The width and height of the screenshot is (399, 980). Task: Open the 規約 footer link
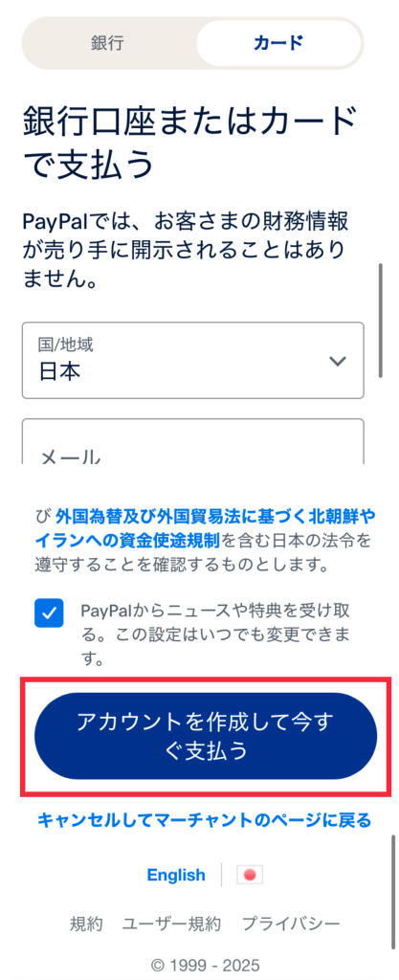[x=86, y=924]
